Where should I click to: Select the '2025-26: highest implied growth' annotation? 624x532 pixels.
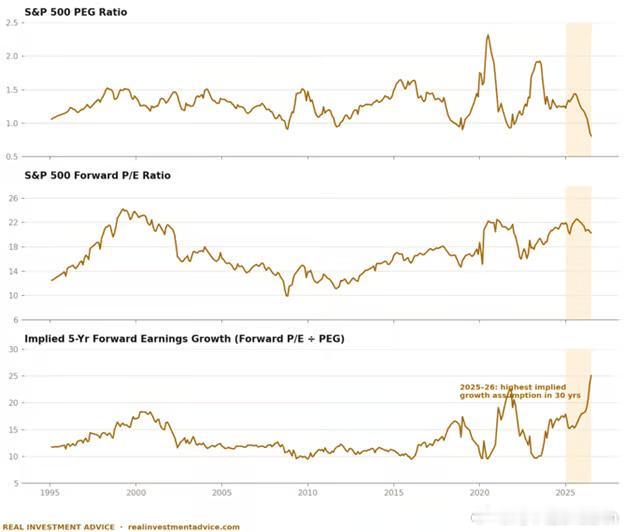520,391
